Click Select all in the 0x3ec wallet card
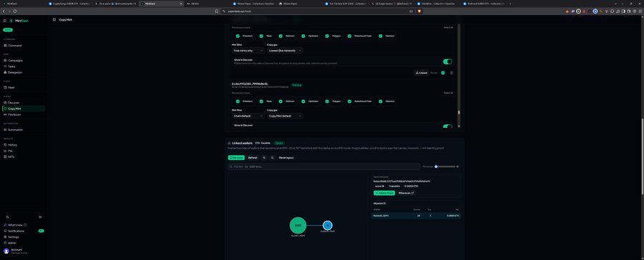644x260 pixels. [x=448, y=93]
